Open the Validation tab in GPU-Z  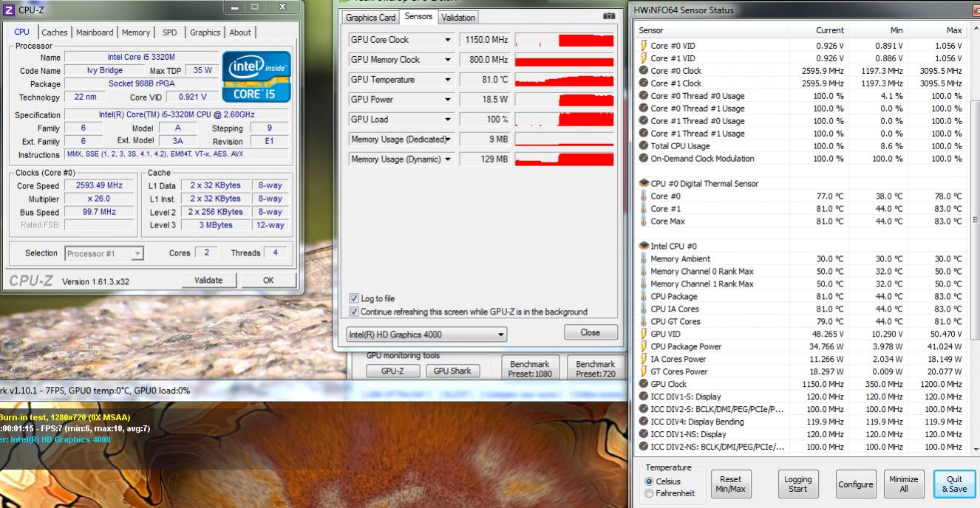(459, 18)
